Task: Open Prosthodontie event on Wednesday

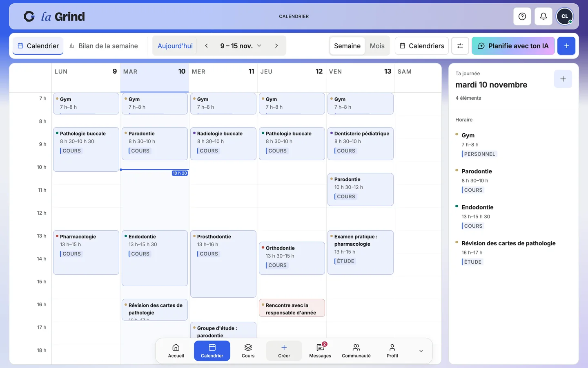Action: pyautogui.click(x=223, y=264)
